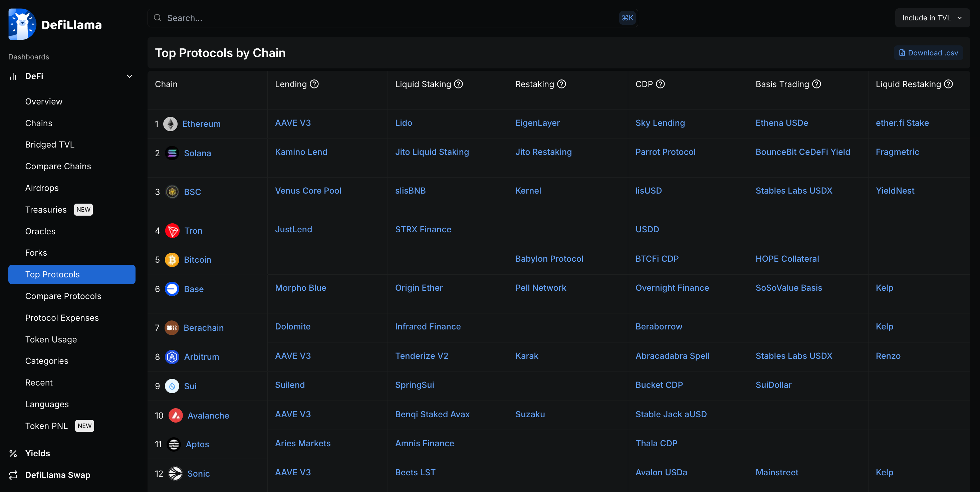The width and height of the screenshot is (980, 492).
Task: Click the Lending column help icon
Action: 314,84
